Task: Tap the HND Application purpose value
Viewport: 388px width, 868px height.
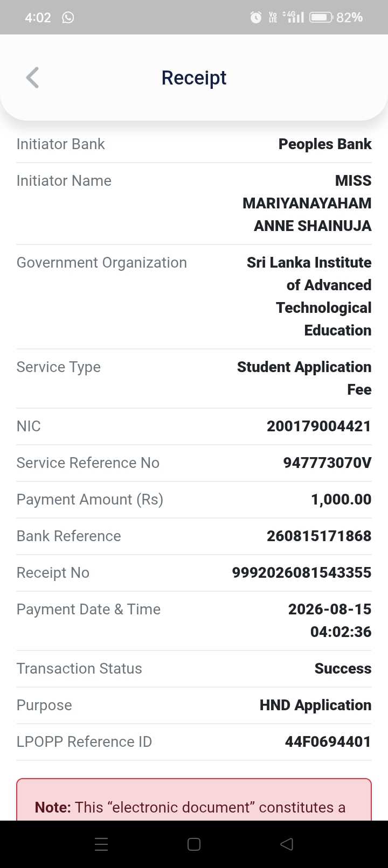Action: click(316, 705)
